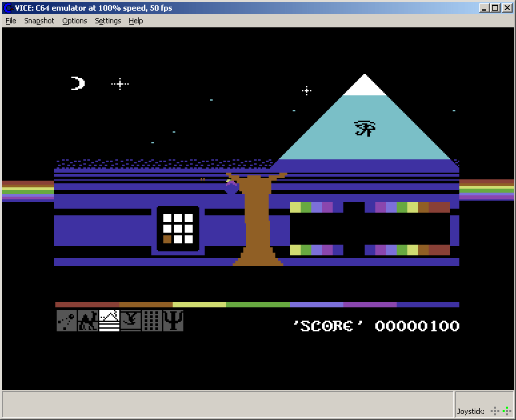Select the highlighted pyramid landscape icon

[109, 321]
